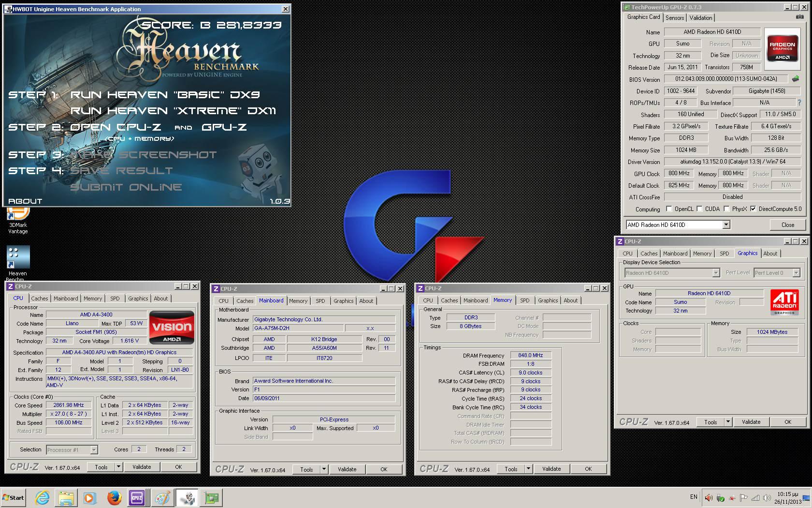Click Validate in CPU-Z Graphics window

point(751,422)
